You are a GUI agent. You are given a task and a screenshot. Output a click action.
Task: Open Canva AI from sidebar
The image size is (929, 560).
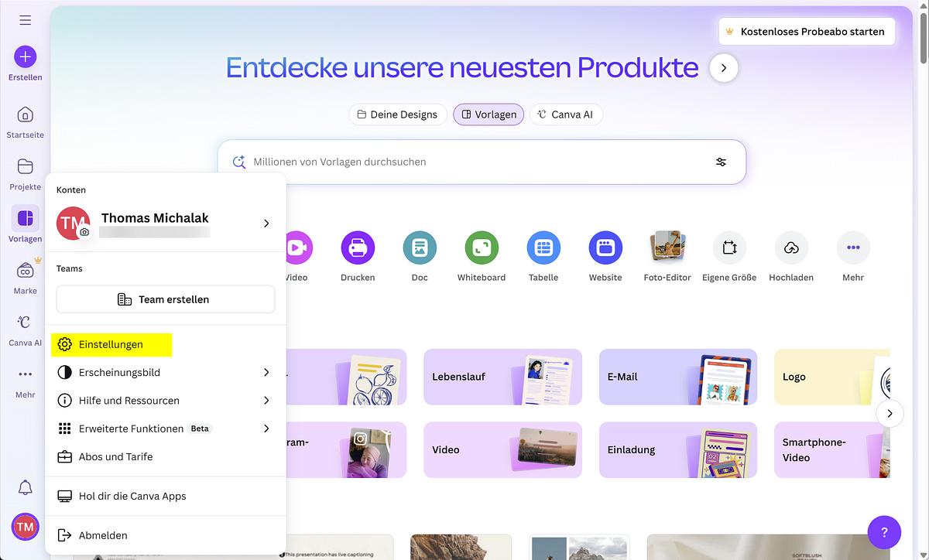tap(26, 323)
